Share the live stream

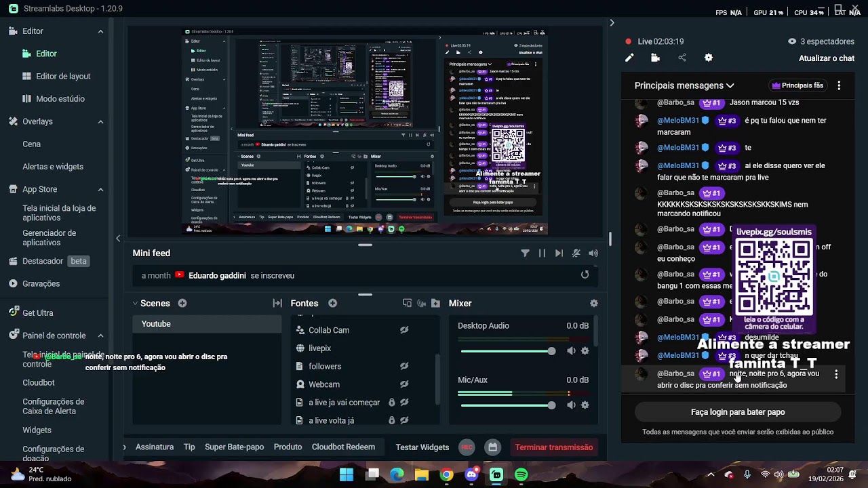(x=682, y=58)
